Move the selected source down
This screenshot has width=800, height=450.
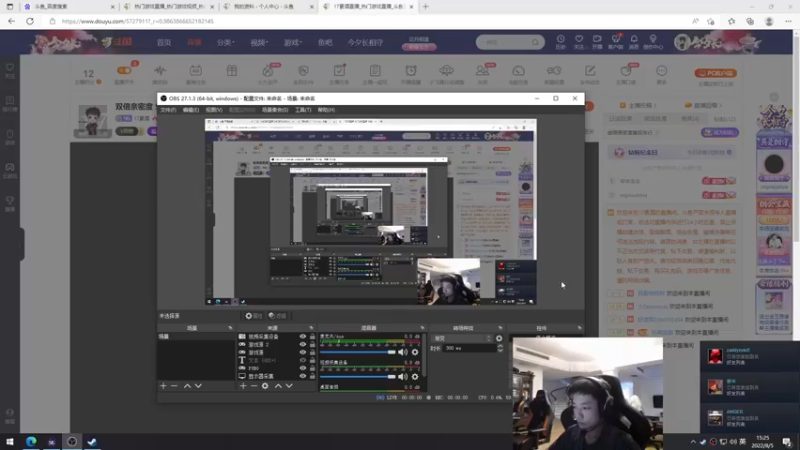[289, 386]
